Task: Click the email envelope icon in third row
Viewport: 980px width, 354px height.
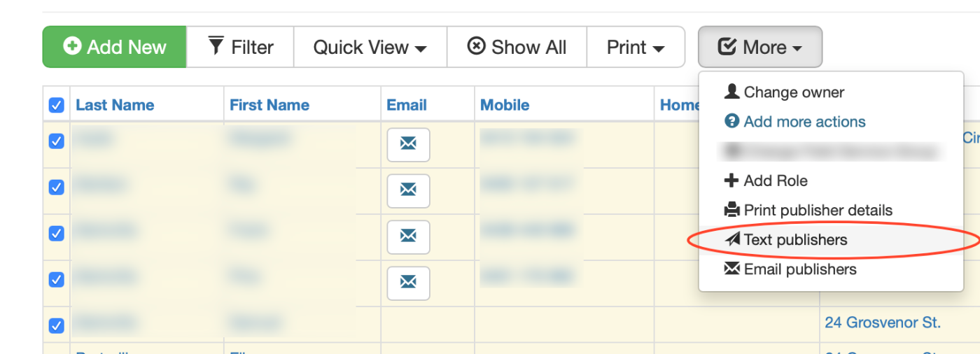Action: pyautogui.click(x=408, y=237)
